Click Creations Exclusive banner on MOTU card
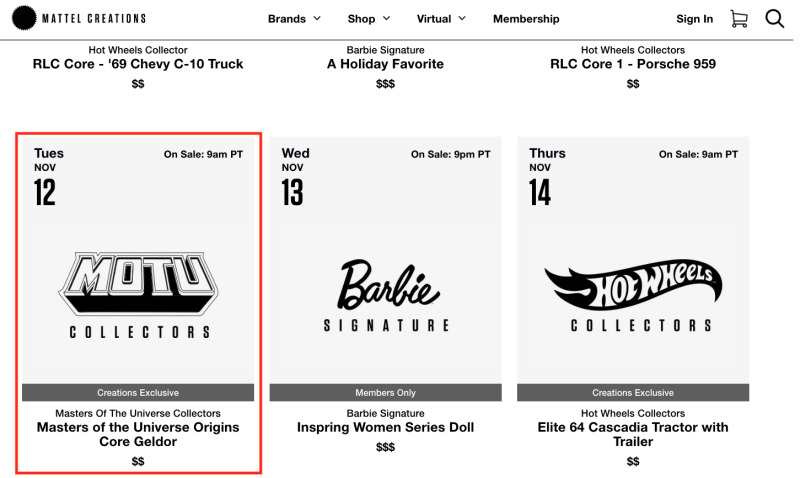The width and height of the screenshot is (800, 478). (x=138, y=392)
